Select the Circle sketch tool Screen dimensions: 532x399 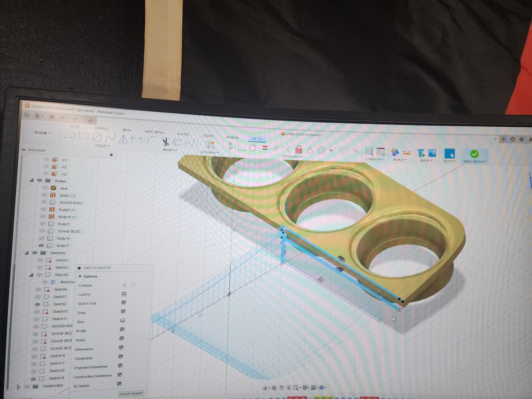(97, 137)
